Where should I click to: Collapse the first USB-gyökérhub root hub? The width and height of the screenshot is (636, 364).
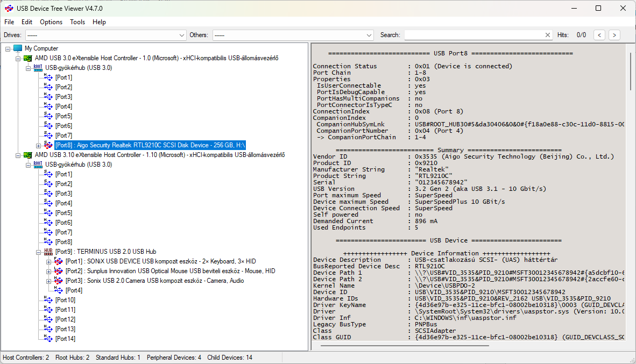(x=28, y=68)
